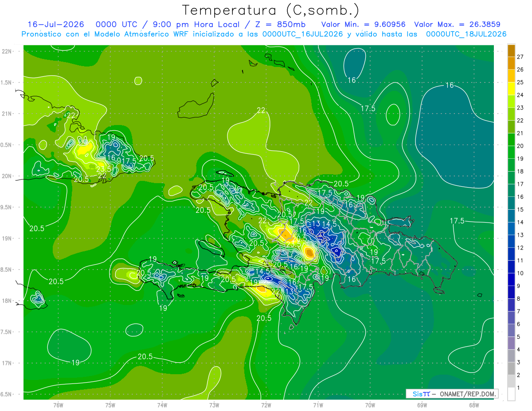The width and height of the screenshot is (532, 411).
Task: Click lime swatch between 23 and 24
Action: [x=512, y=101]
